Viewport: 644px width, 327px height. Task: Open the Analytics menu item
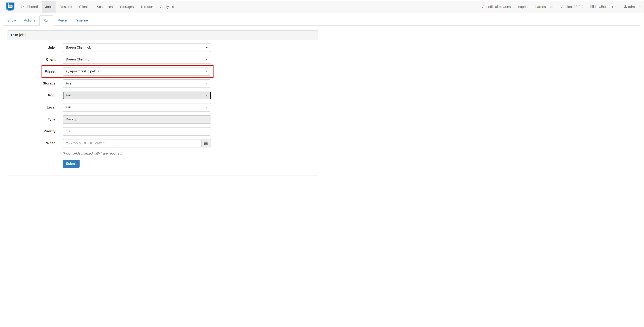pyautogui.click(x=167, y=7)
